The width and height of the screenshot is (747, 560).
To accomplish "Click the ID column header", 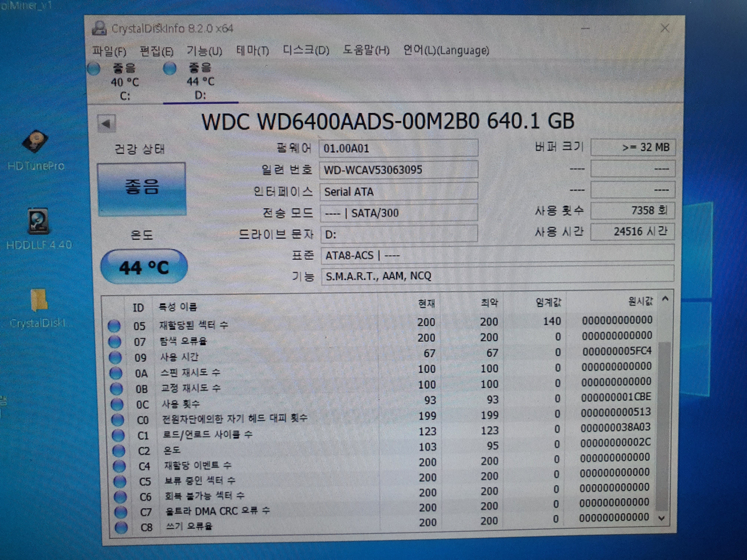I will click(x=138, y=308).
